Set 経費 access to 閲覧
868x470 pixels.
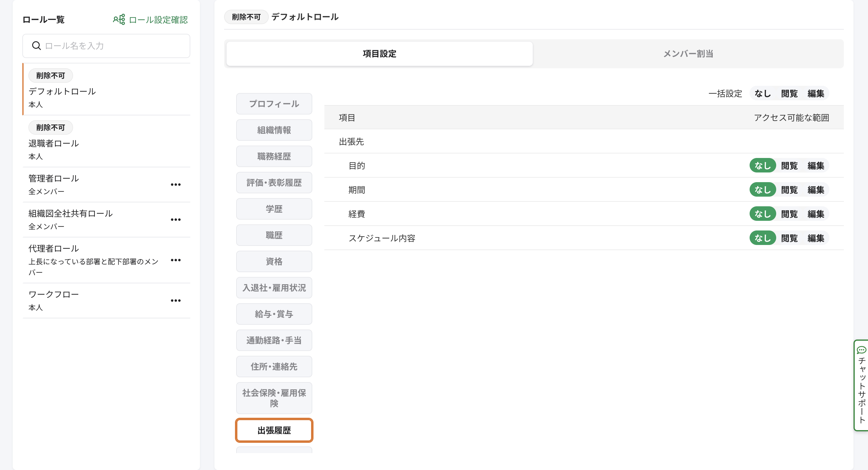coord(789,214)
